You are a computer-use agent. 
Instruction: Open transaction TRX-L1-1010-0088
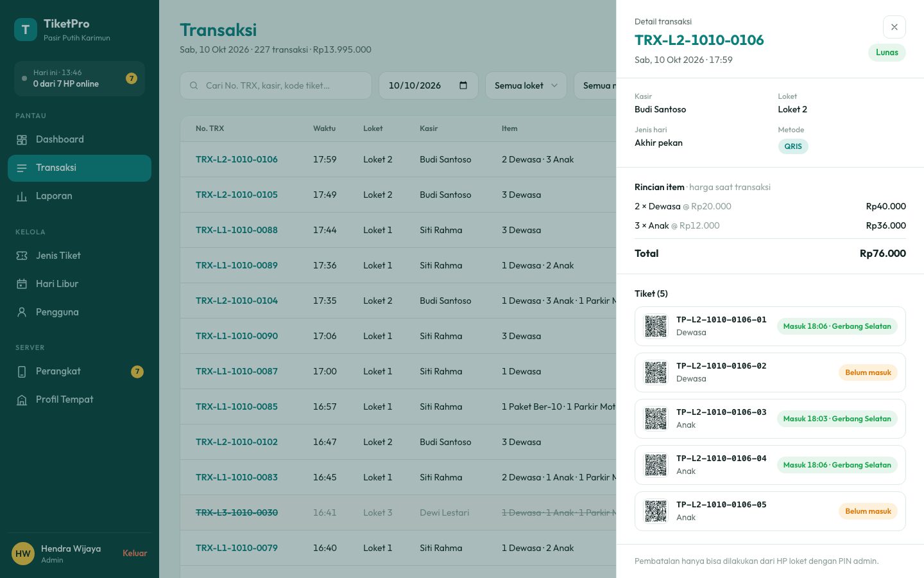pos(237,230)
